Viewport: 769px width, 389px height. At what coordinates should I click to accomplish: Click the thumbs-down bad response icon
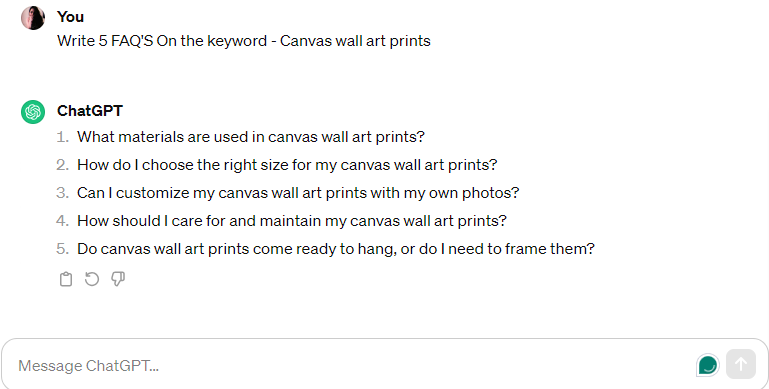[118, 279]
